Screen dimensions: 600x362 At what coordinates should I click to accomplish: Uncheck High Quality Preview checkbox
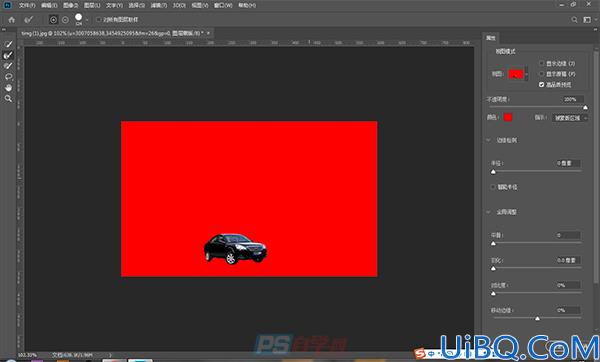tap(541, 84)
